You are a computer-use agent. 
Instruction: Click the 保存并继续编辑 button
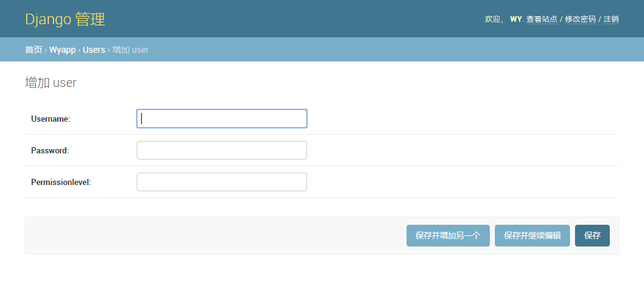click(x=532, y=236)
